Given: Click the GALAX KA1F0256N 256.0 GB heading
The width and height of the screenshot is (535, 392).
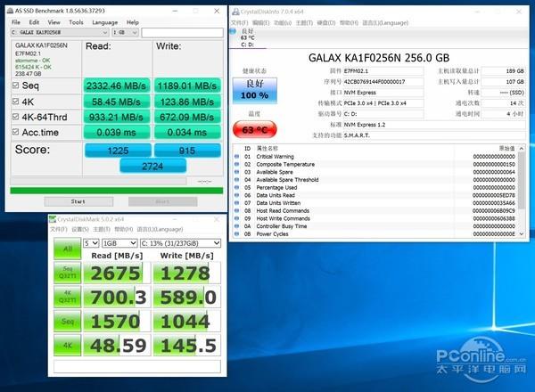Looking at the screenshot, I should (379, 58).
